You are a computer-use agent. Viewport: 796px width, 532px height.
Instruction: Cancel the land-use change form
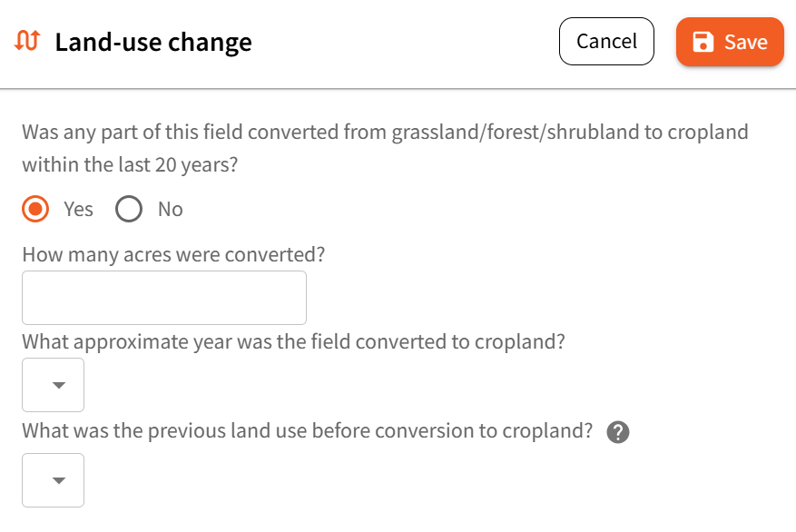(x=606, y=42)
